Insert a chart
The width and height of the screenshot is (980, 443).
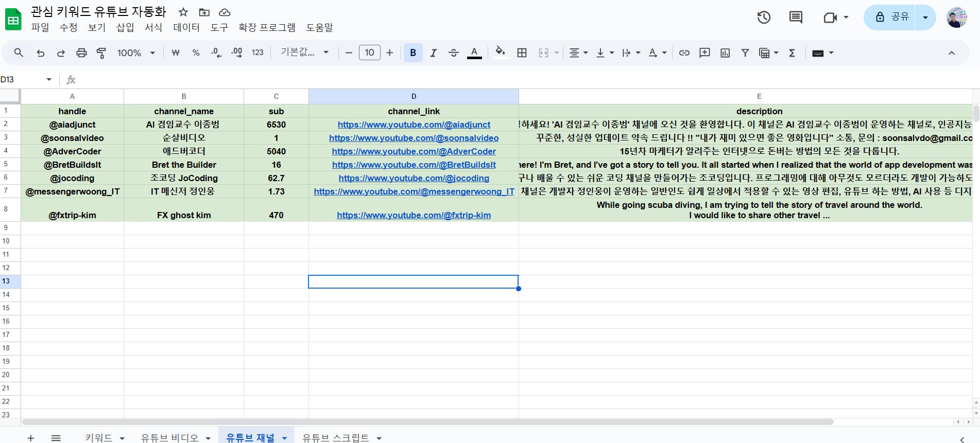pos(725,52)
